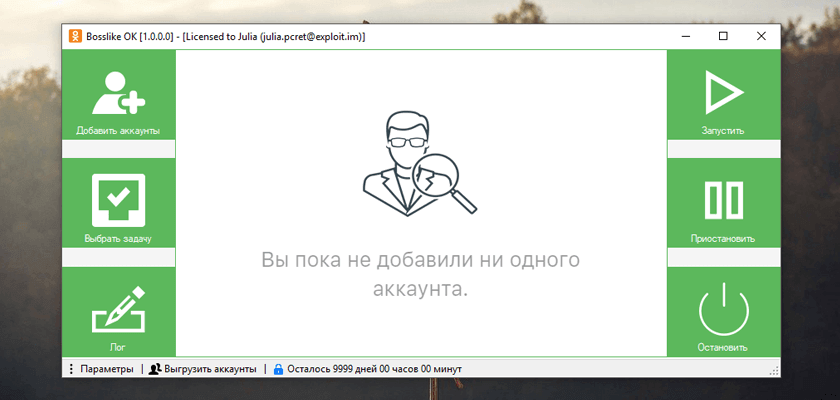840x400 pixels.
Task: Click the empty-state account search illustration
Action: (419, 163)
